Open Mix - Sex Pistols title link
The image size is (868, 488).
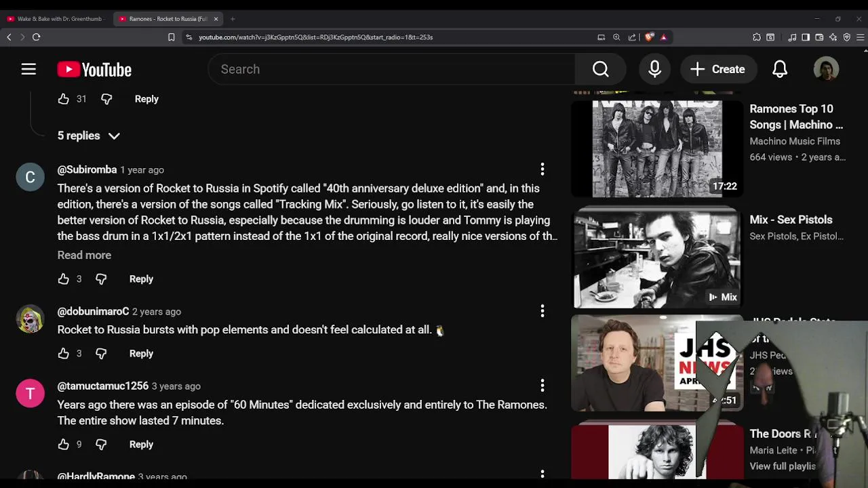791,220
